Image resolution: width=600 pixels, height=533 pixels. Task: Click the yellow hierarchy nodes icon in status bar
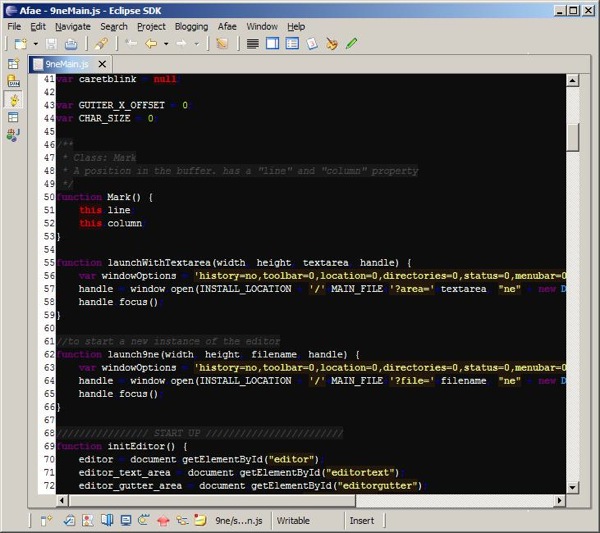pos(182,520)
